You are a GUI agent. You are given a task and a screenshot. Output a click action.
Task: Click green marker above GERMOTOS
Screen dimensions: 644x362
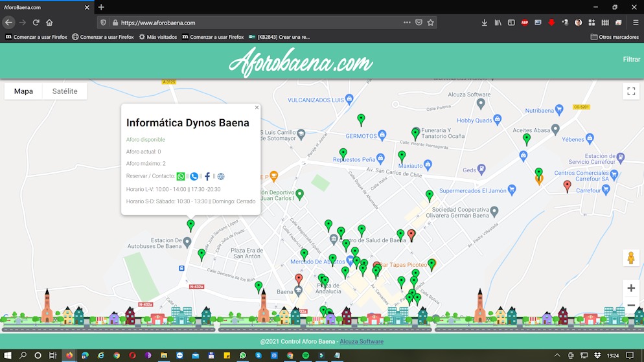pyautogui.click(x=361, y=120)
